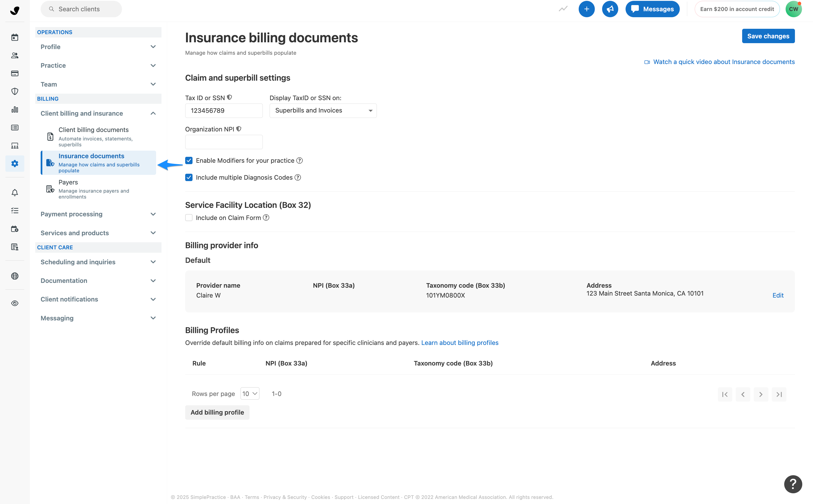Disable Enable Modifiers for your practice checkbox
The width and height of the screenshot is (813, 504).
pyautogui.click(x=189, y=160)
